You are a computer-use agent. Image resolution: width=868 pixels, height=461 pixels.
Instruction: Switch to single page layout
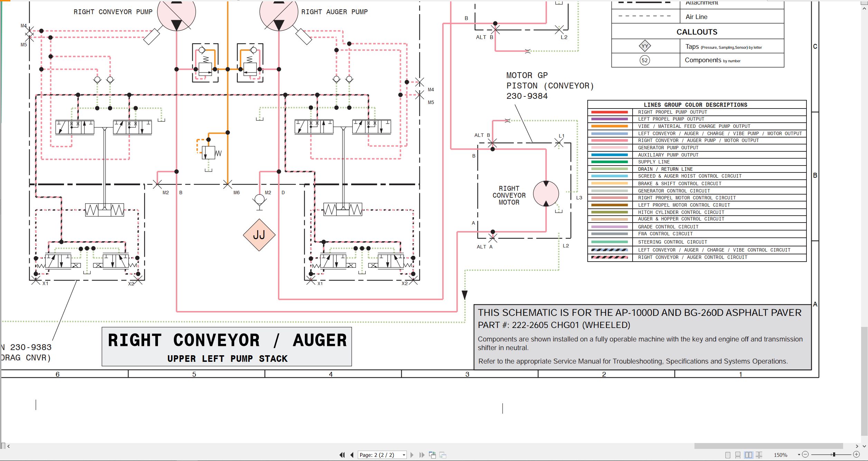[x=728, y=455]
